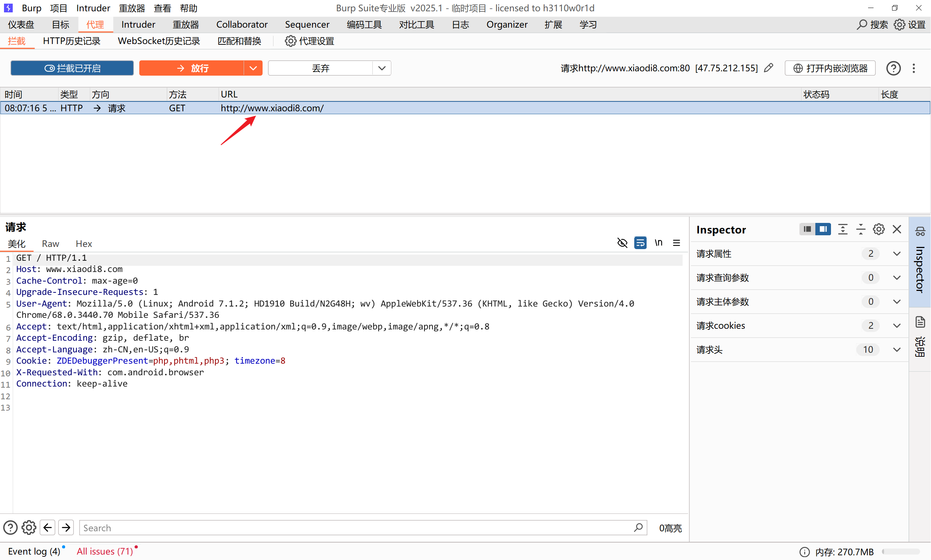Click 打开内嵌浏览器 button
The image size is (931, 560).
tap(830, 68)
